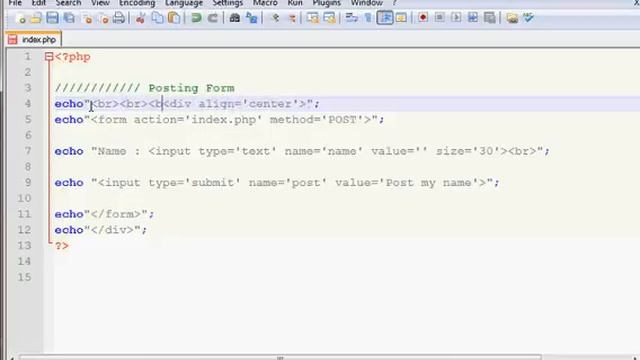The image size is (640, 360).
Task: Click 'Name :' in the line 7 echo
Action: (x=119, y=151)
